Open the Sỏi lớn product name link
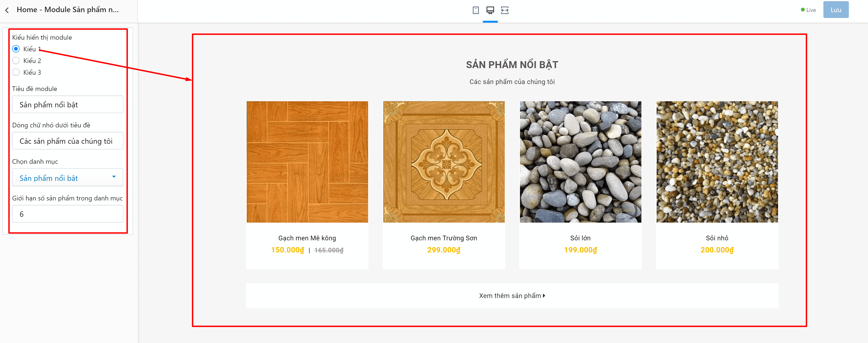Image resolution: width=868 pixels, height=343 pixels. click(580, 238)
